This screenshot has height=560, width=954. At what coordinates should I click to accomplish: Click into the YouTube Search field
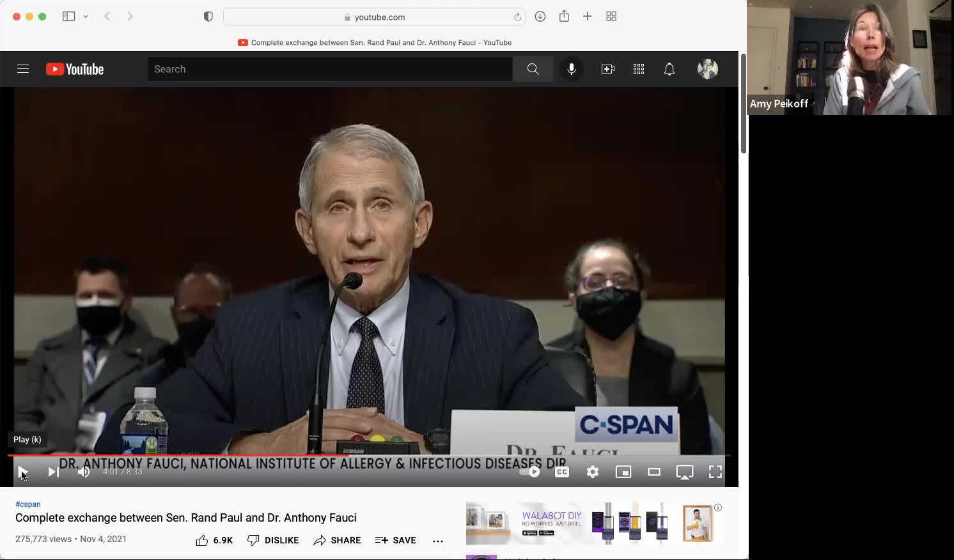pyautogui.click(x=330, y=69)
